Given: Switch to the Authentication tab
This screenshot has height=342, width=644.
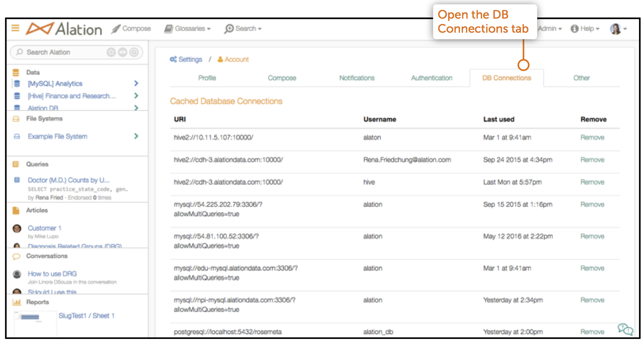Looking at the screenshot, I should 432,78.
